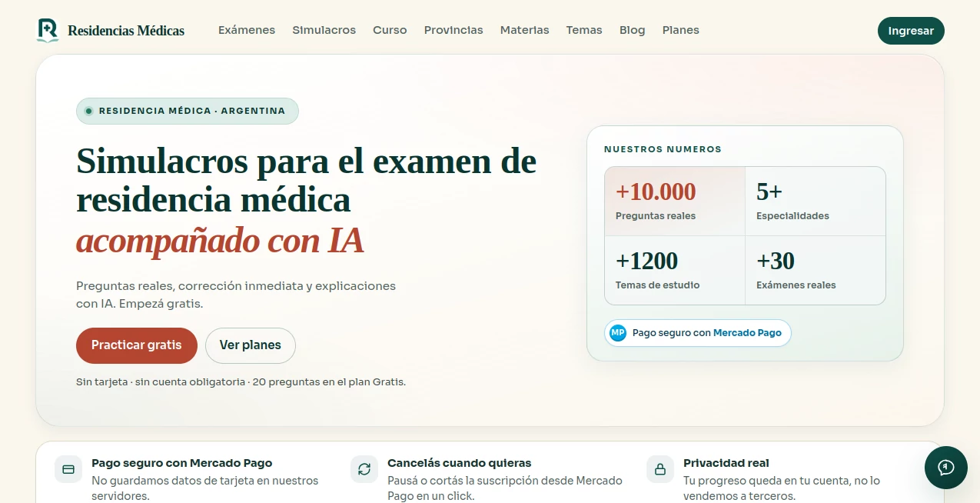
Task: Open the Curso navigation link
Action: click(x=390, y=30)
